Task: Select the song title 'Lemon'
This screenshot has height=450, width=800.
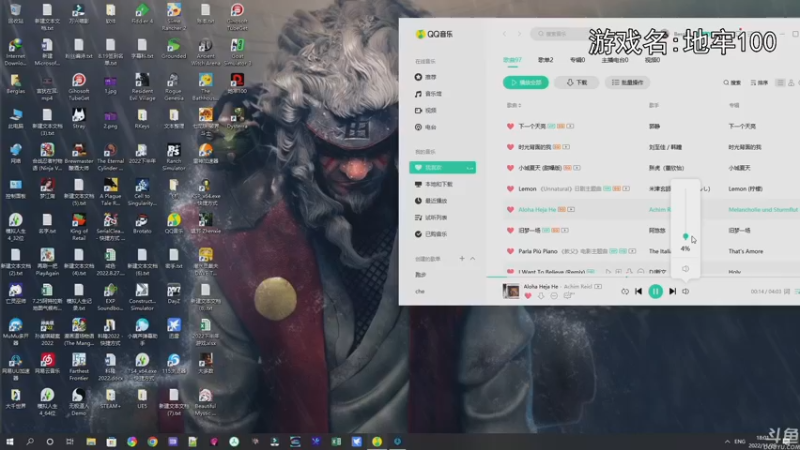Action: pos(527,189)
